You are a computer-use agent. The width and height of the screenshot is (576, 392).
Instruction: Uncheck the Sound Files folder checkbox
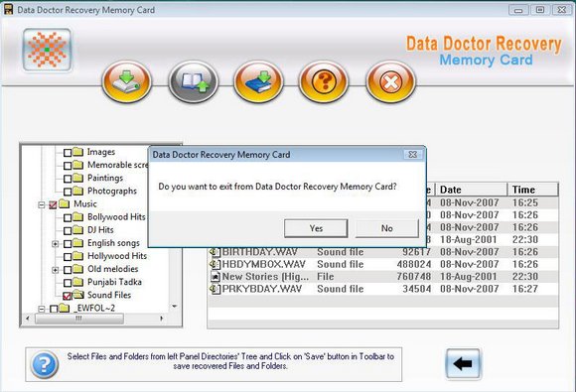point(67,296)
